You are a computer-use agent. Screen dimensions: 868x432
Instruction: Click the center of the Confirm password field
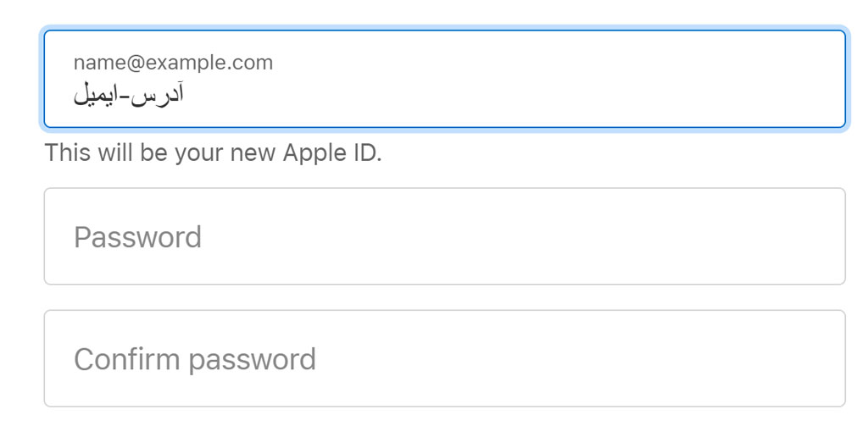click(x=444, y=358)
